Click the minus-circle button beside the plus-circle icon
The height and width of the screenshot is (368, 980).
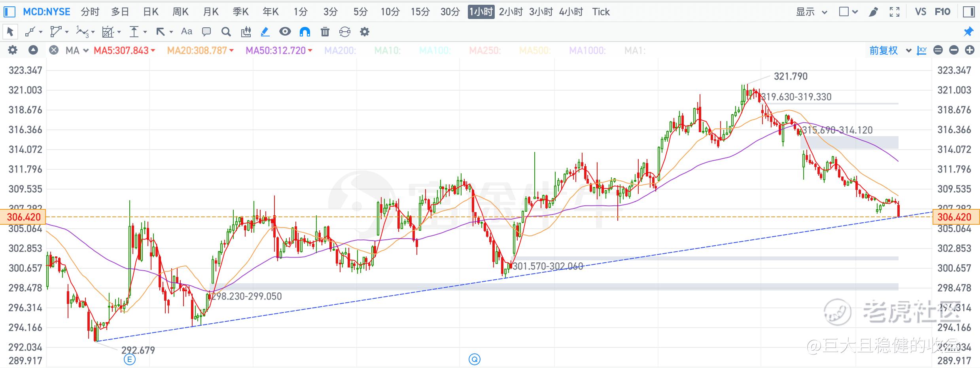point(954,50)
